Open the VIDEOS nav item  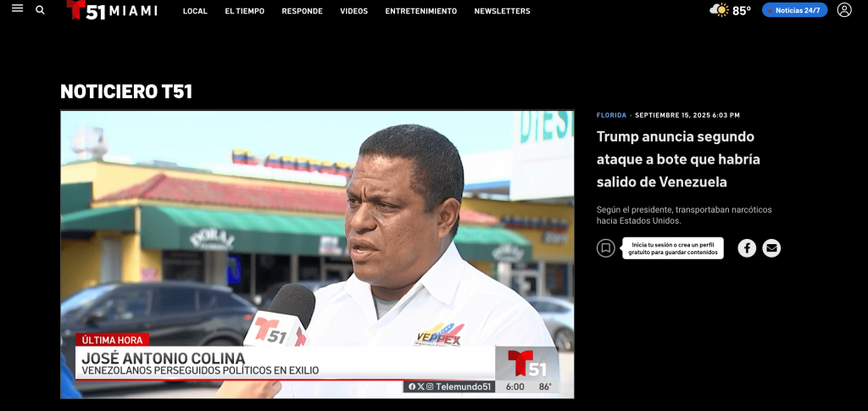coord(353,11)
